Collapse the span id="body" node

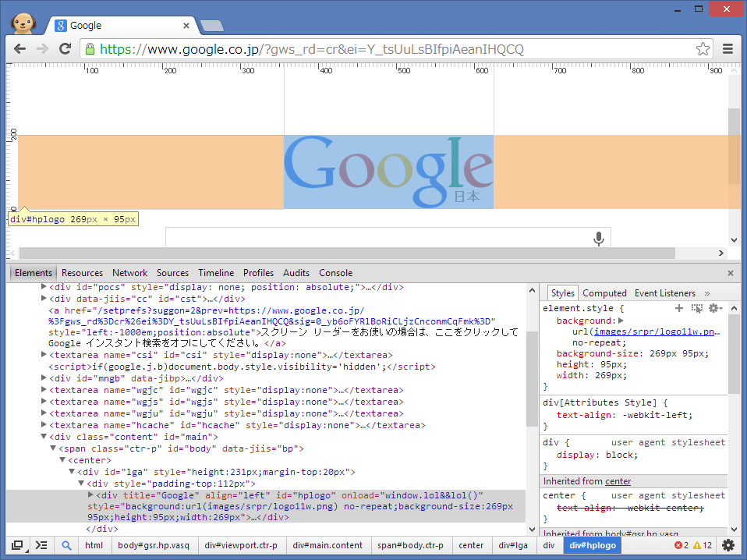click(x=53, y=448)
